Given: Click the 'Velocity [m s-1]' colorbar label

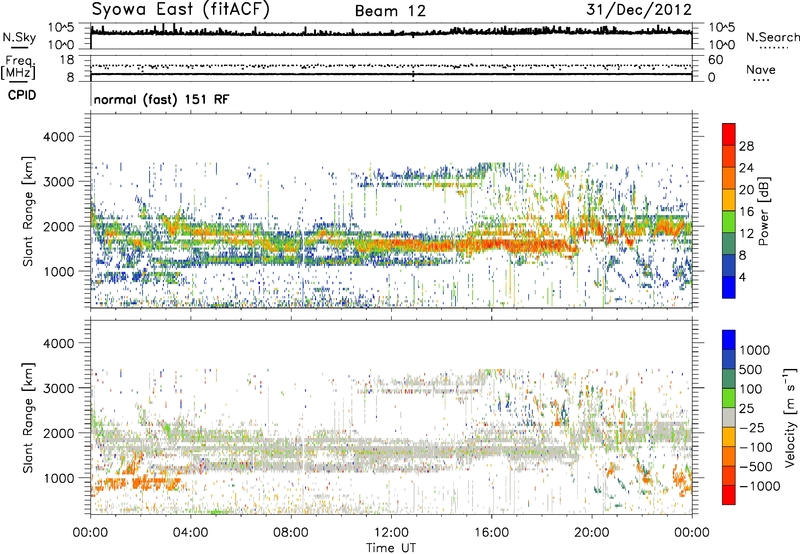Looking at the screenshot, I should pos(790,417).
